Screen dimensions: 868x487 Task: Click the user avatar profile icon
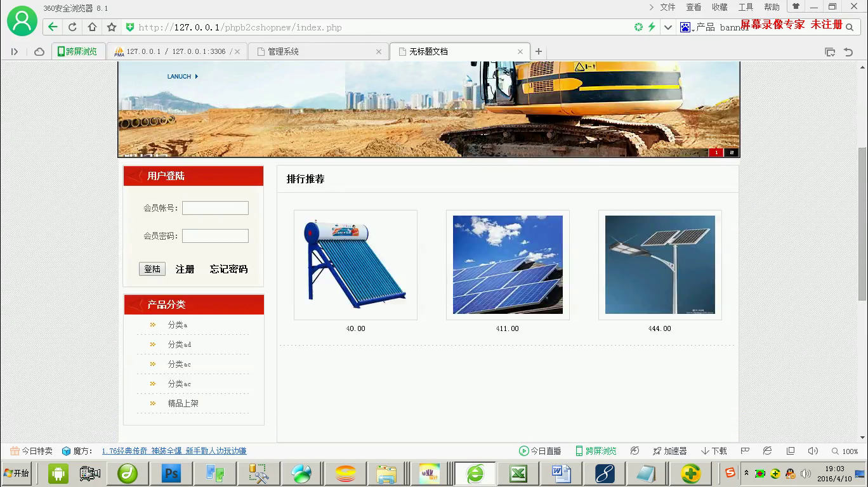(22, 21)
